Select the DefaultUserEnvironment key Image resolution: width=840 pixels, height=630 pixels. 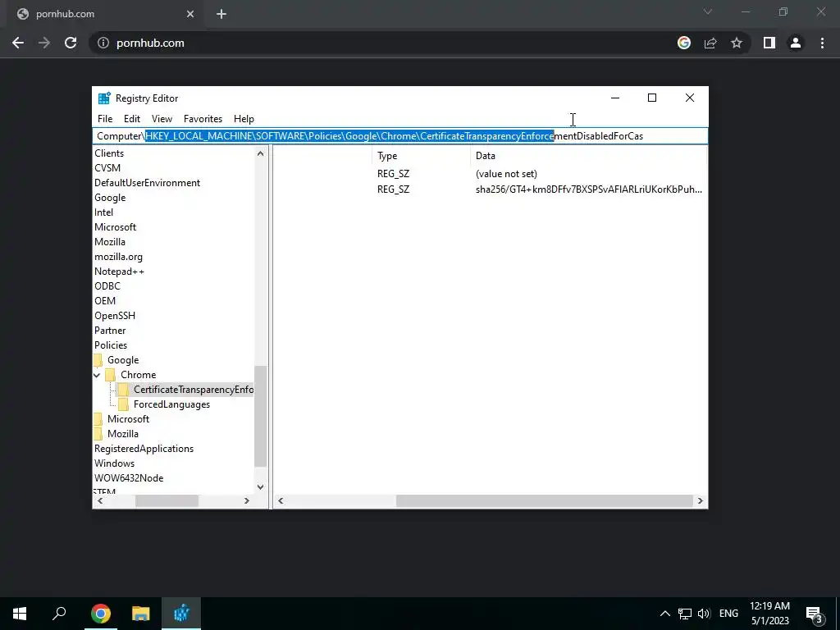[148, 183]
